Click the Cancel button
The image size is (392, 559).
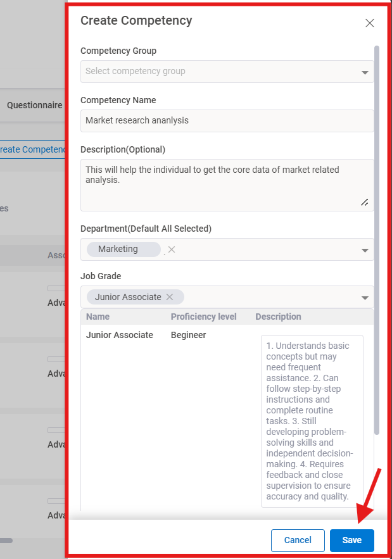pos(298,540)
